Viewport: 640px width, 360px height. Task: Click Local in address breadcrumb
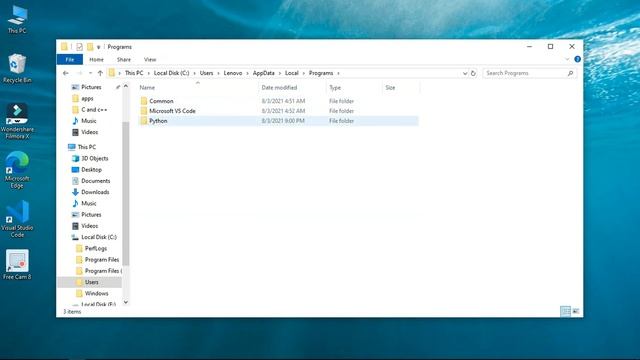291,73
